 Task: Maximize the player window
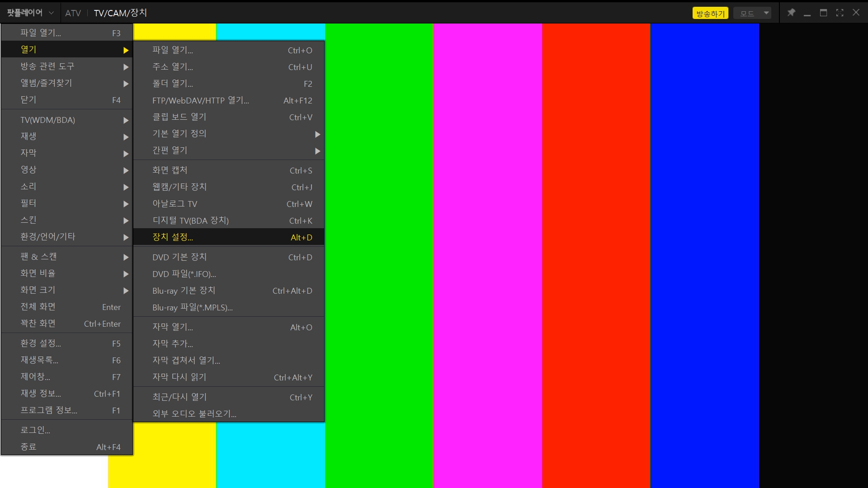[x=823, y=13]
